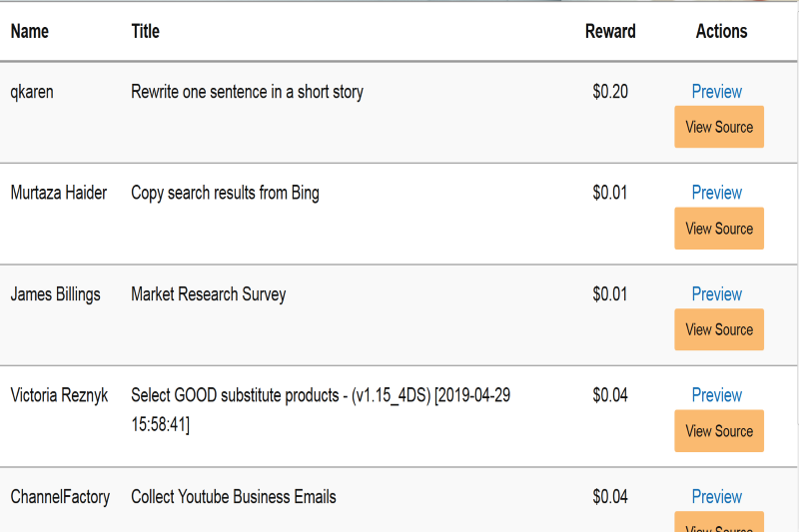This screenshot has height=532, width=799.
Task: Open Preview for the qkaren task
Action: click(x=716, y=92)
